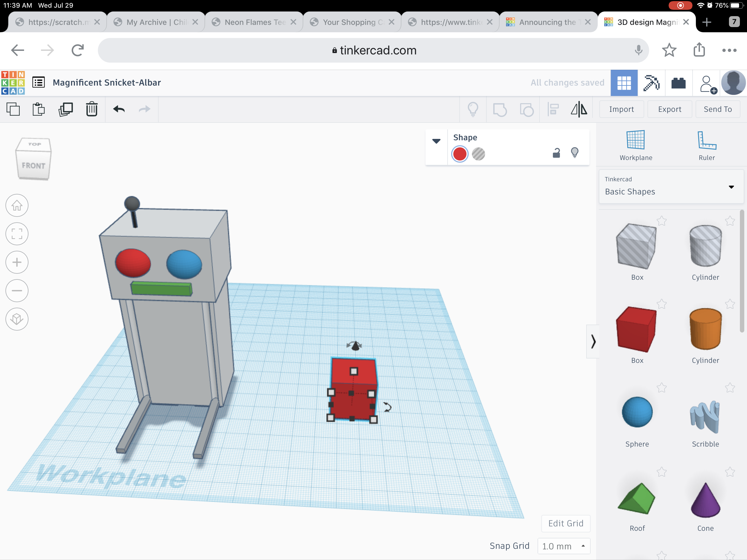This screenshot has width=747, height=560.
Task: Hide the selected shape via lightbulb
Action: click(574, 153)
